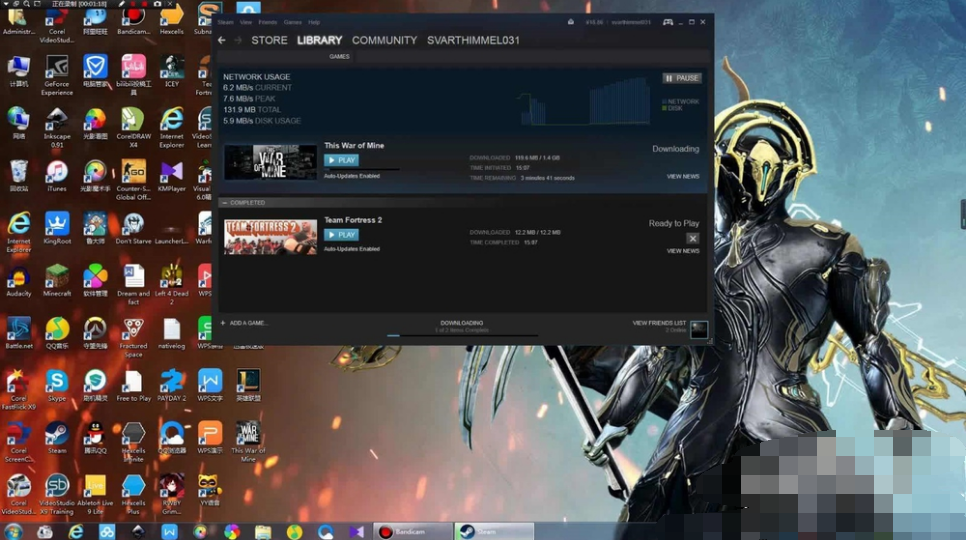Open Battle.net desktop icon

(18, 333)
